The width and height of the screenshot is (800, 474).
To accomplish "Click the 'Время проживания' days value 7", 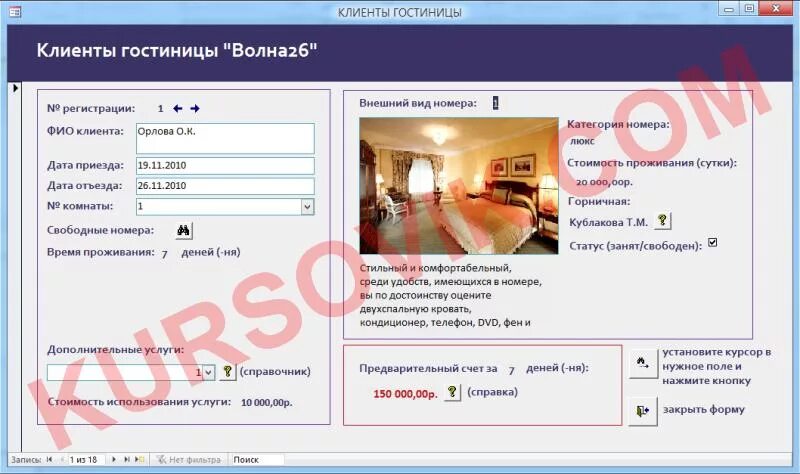I will tap(164, 254).
